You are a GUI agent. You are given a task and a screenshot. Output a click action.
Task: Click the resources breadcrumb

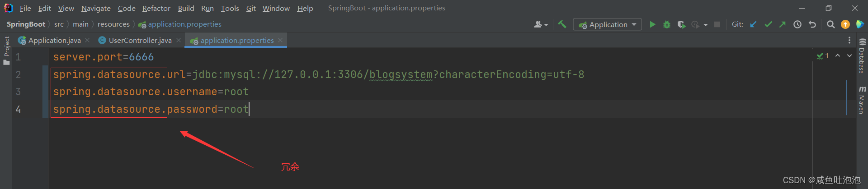[x=113, y=24]
